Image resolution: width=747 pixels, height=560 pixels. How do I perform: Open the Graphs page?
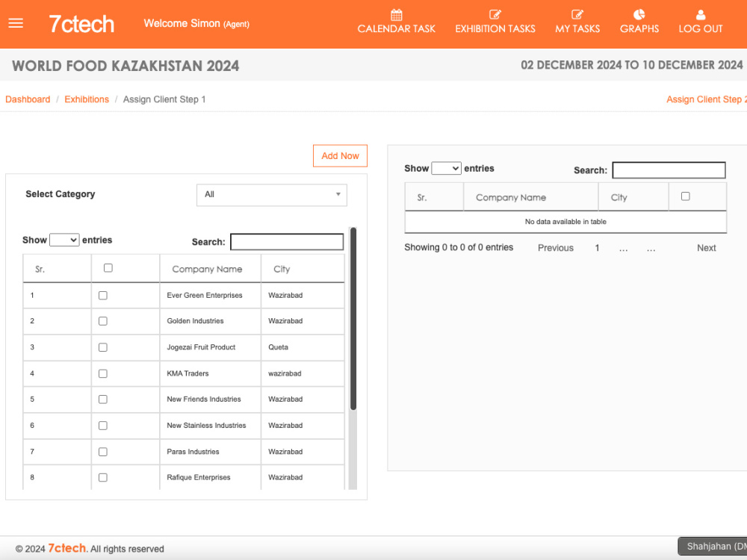coord(639,22)
